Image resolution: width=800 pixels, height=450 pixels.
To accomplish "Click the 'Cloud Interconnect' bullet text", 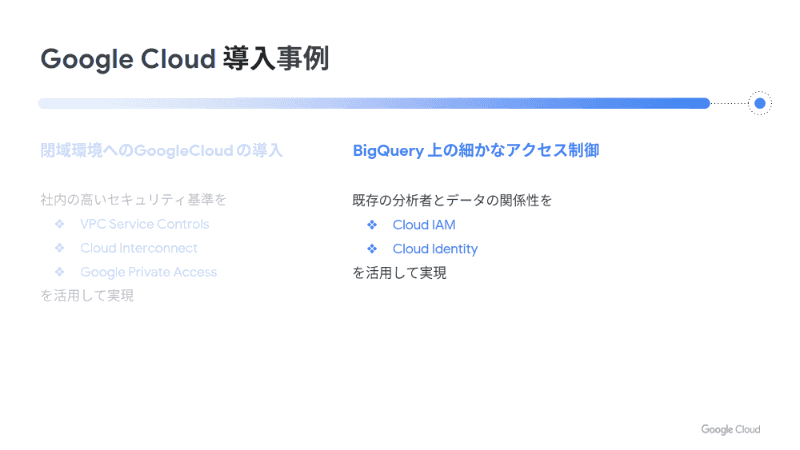I will tap(139, 248).
